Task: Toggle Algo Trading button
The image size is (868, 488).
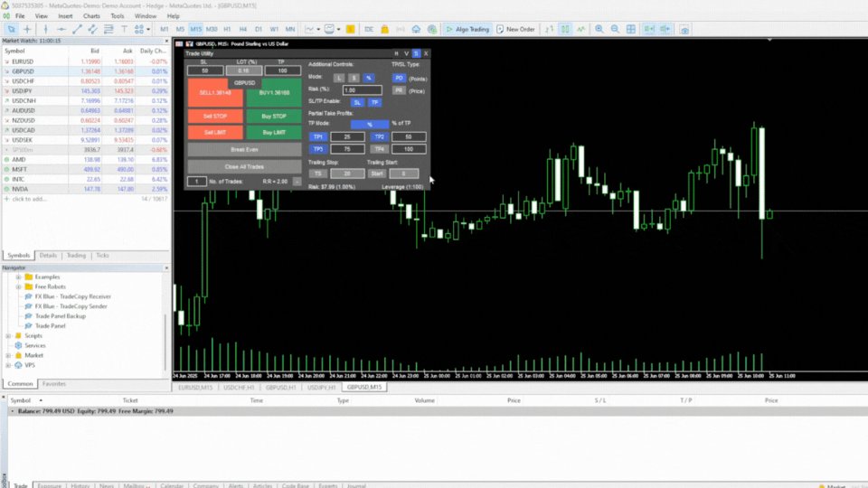Action: (467, 29)
